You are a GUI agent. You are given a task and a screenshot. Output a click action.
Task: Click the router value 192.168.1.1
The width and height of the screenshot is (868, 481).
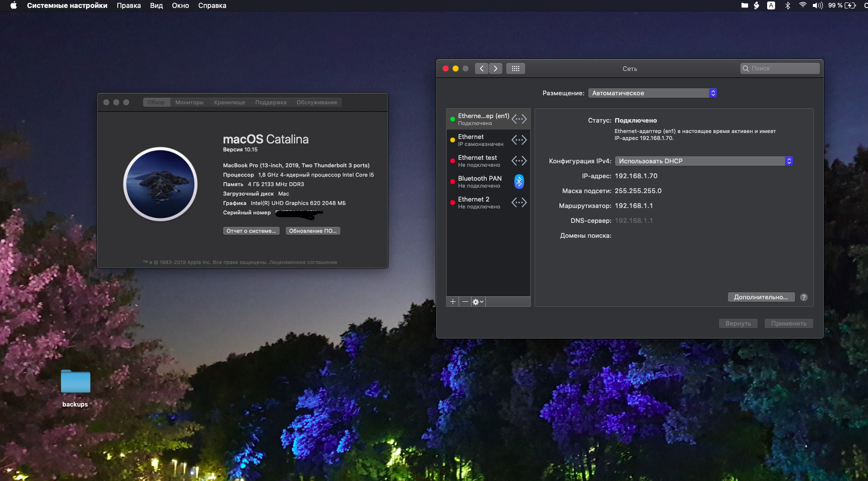pos(634,206)
